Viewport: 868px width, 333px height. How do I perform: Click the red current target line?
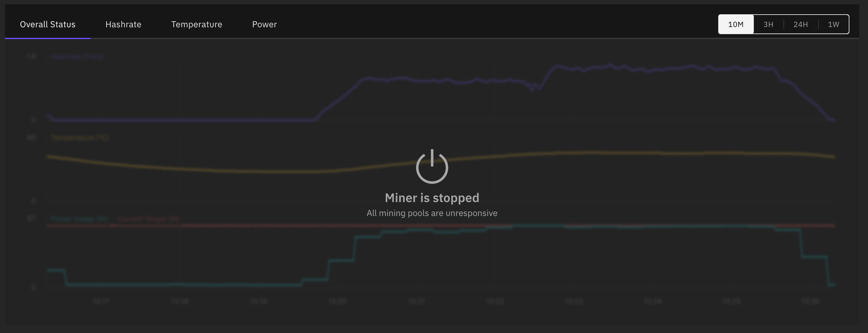click(260, 226)
